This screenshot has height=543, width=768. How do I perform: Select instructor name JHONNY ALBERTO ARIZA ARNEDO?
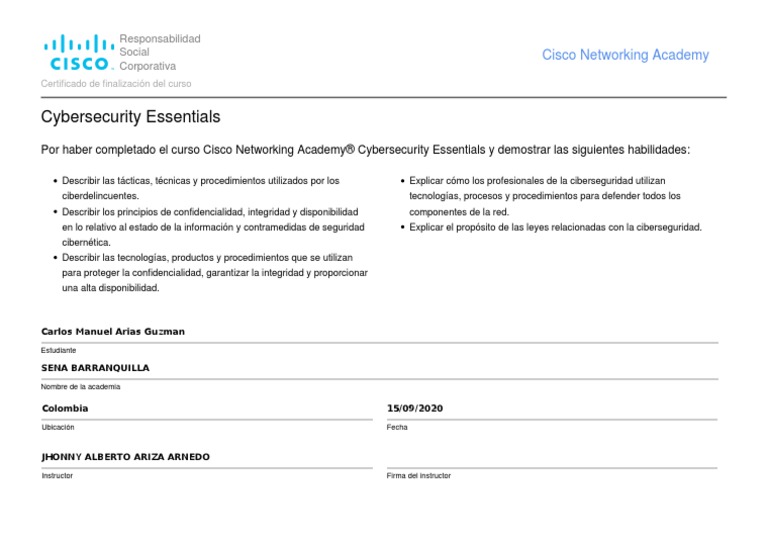coord(125,456)
